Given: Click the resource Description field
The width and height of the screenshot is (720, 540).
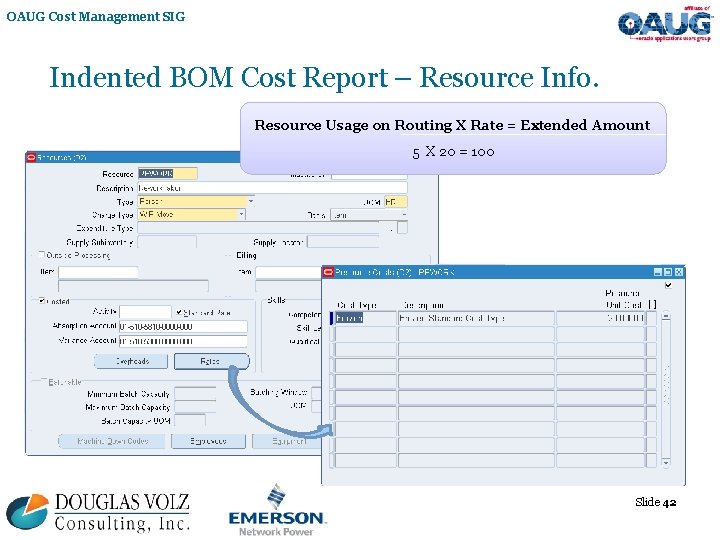Looking at the screenshot, I should coord(272,188).
